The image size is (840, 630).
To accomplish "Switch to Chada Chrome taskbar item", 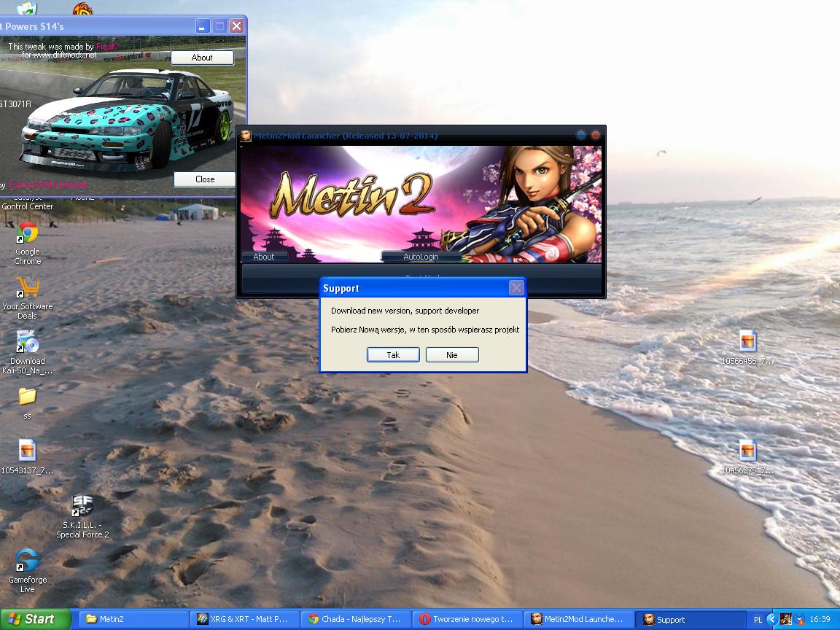I will pos(356,619).
